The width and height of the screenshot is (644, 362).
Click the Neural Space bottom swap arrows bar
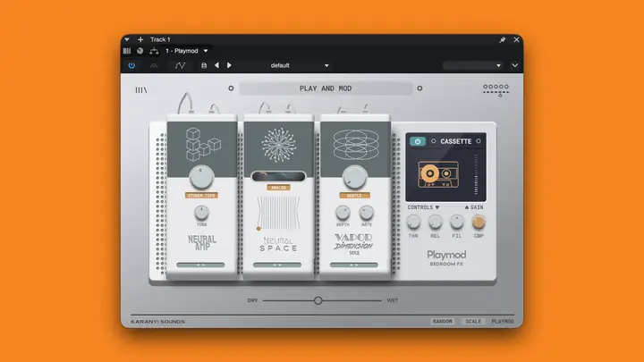click(x=277, y=265)
